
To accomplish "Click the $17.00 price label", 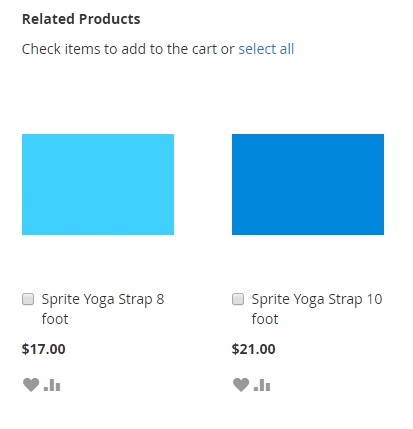I will pos(44,349).
